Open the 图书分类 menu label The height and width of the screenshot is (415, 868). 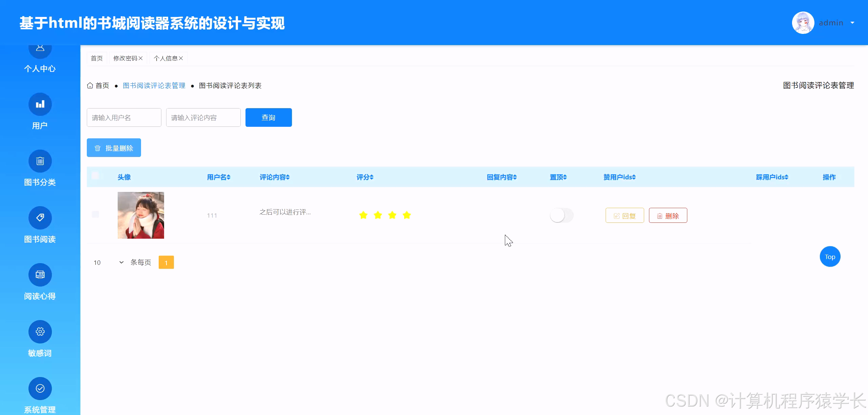(40, 182)
